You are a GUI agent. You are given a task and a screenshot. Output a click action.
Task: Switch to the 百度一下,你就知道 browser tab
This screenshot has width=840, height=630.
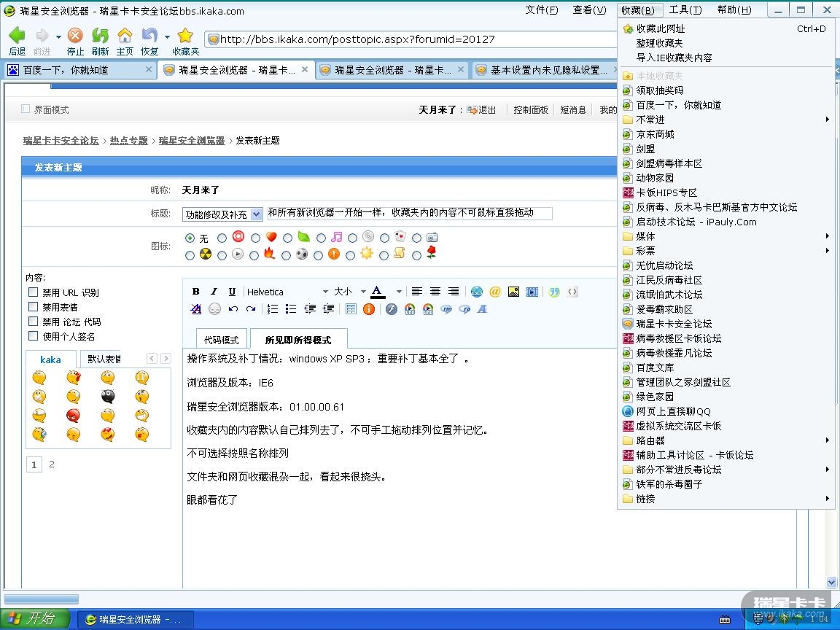78,70
